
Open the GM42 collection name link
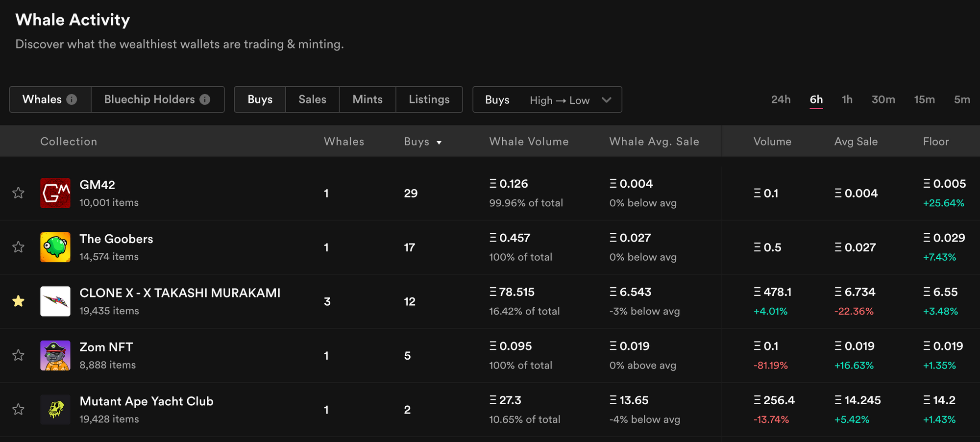[x=97, y=185]
